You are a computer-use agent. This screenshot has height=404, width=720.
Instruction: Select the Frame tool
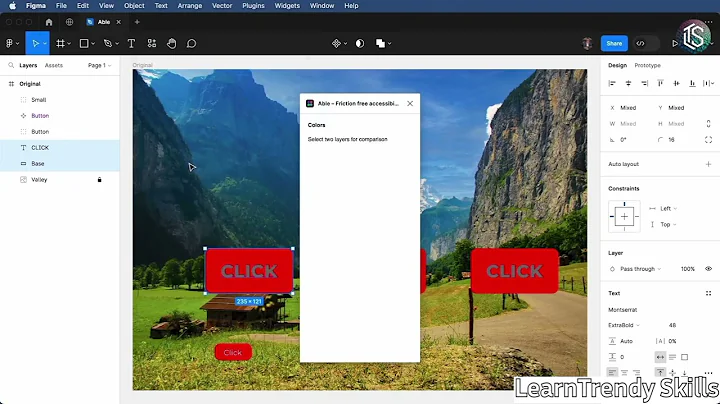pyautogui.click(x=60, y=43)
